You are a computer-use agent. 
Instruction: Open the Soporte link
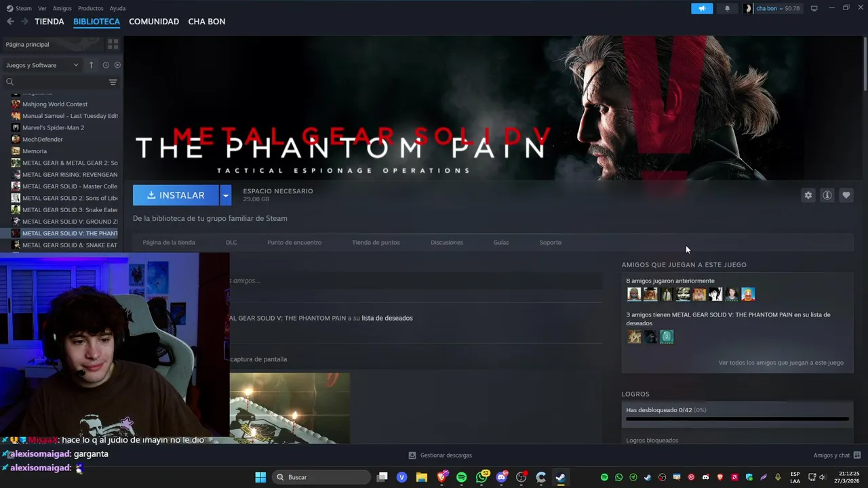click(550, 242)
